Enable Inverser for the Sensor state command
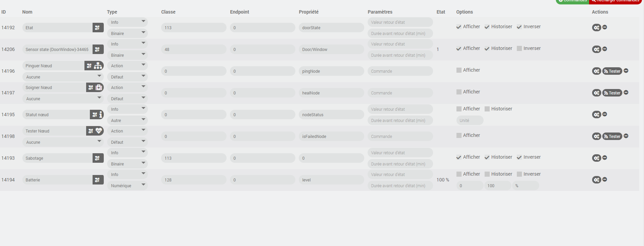The image size is (644, 246). coord(519,49)
